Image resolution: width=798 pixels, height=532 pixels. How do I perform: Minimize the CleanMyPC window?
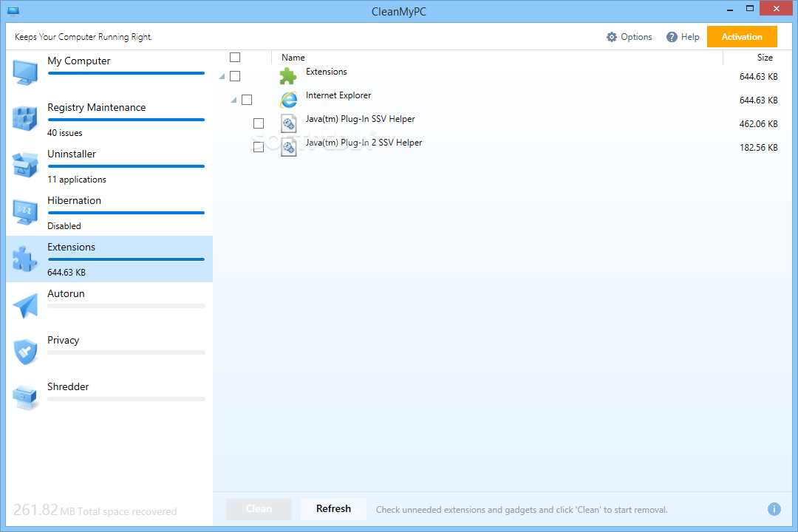coord(730,9)
